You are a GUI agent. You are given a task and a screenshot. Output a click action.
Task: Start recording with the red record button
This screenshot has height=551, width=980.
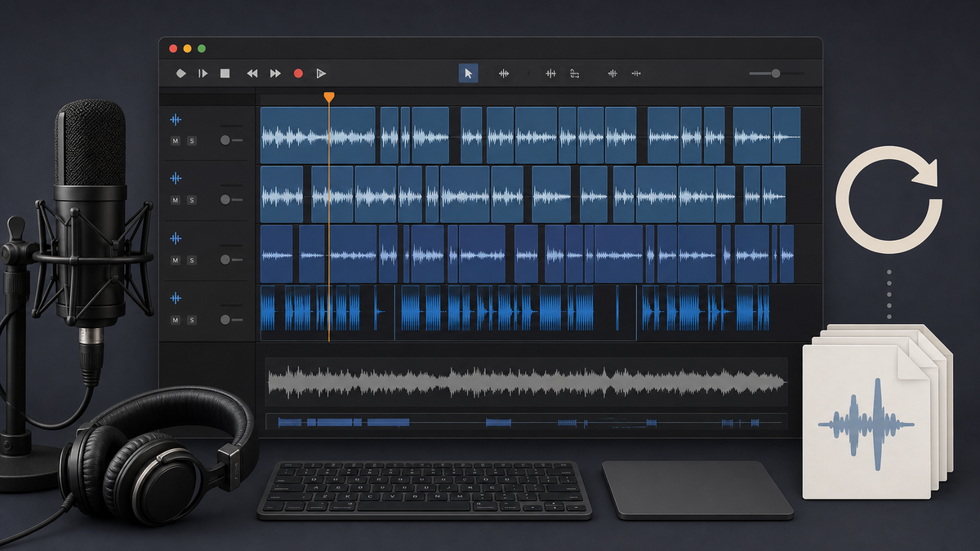tap(298, 73)
